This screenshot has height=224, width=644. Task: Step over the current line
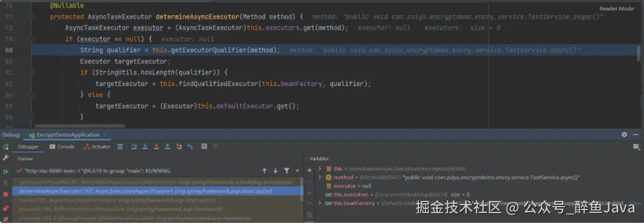(x=134, y=146)
